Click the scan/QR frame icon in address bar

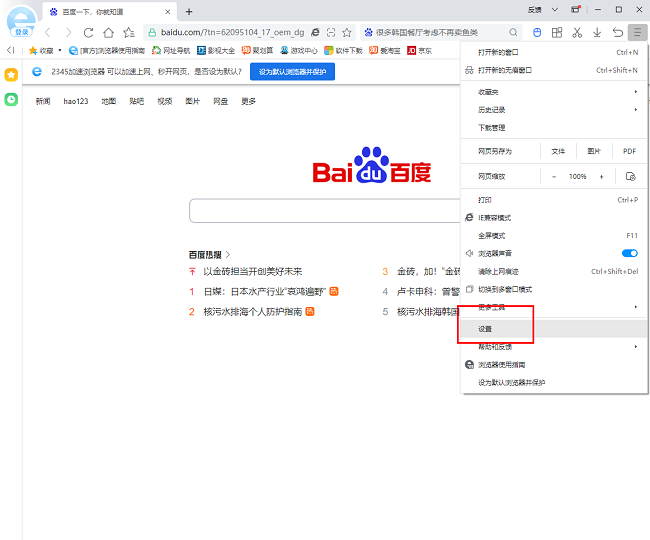tap(331, 32)
